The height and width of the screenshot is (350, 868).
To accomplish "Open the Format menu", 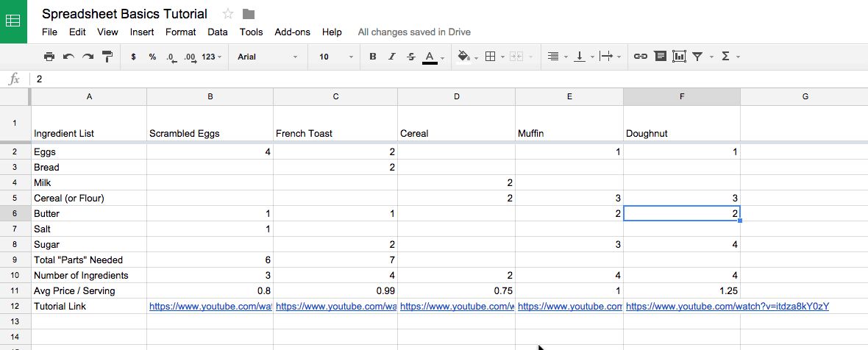I will point(180,32).
